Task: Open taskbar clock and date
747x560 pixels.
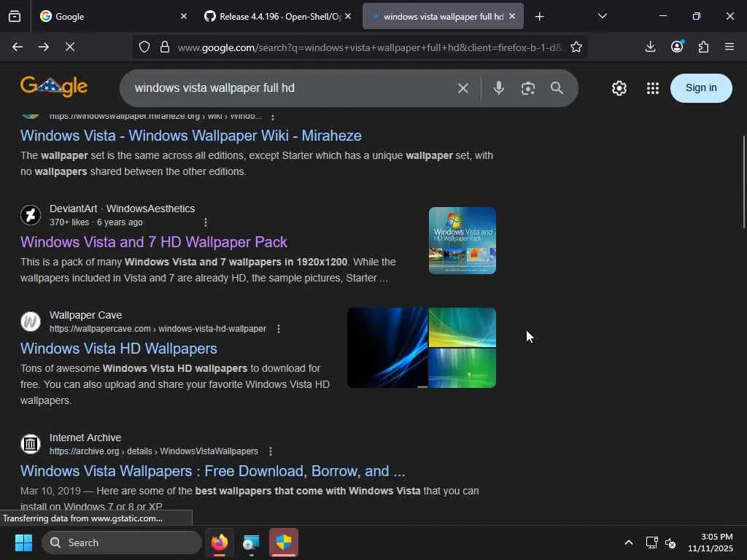Action: point(711,542)
